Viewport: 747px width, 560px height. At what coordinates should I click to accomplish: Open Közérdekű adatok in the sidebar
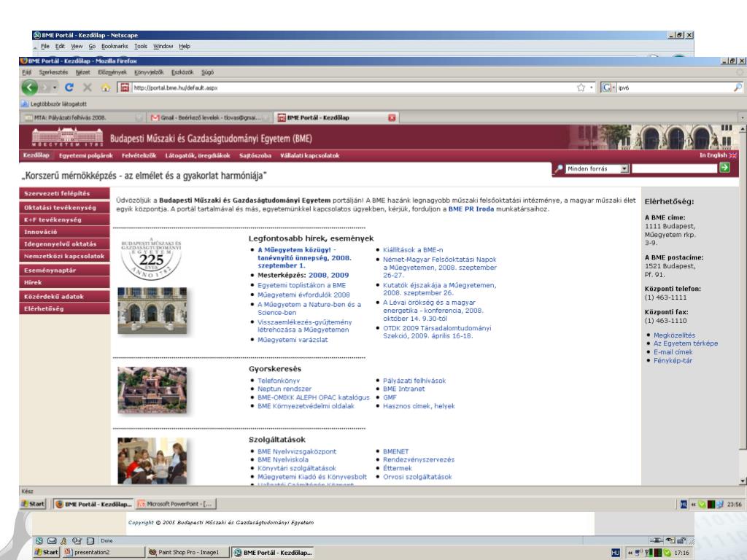click(64, 296)
